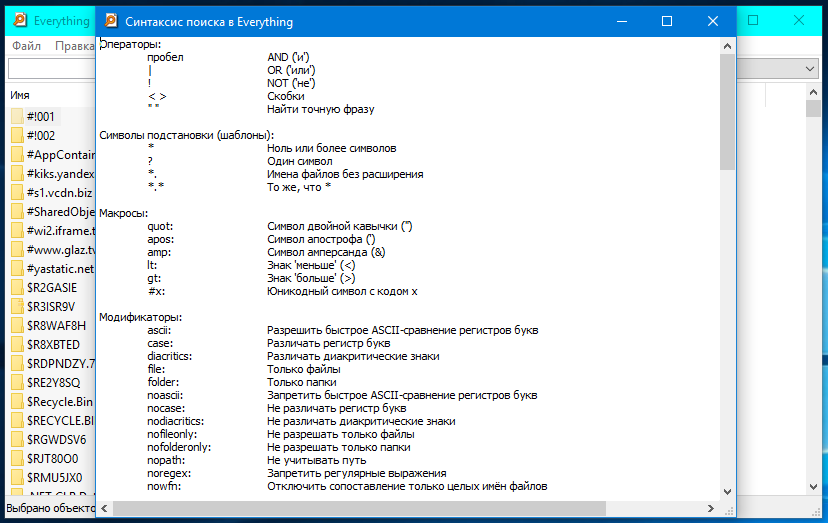Click syntax window vertical scrollbar thumb
828x523 pixels.
[x=727, y=111]
